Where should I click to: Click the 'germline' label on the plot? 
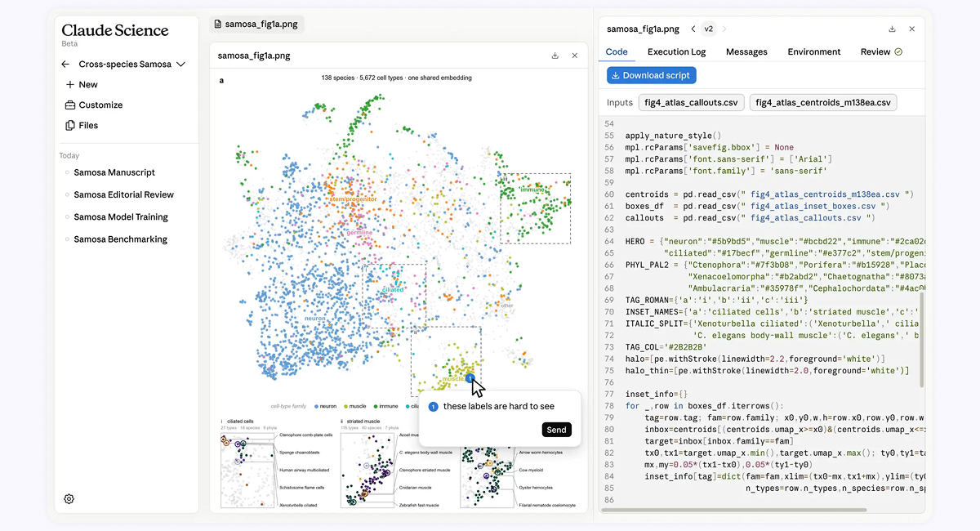359,233
